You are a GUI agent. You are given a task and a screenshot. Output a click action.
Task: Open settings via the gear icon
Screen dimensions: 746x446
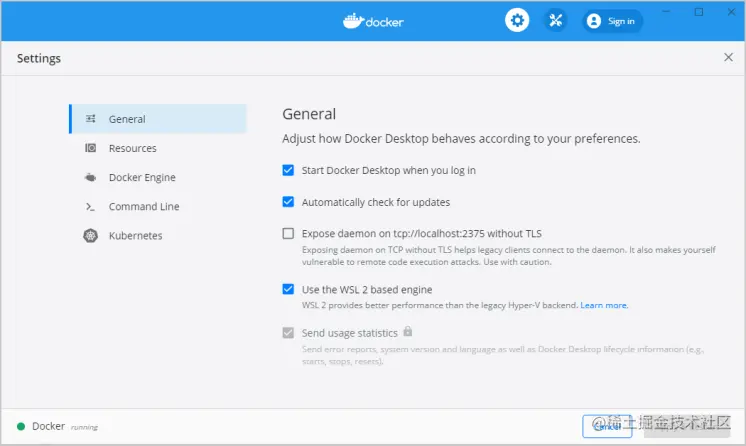(517, 20)
